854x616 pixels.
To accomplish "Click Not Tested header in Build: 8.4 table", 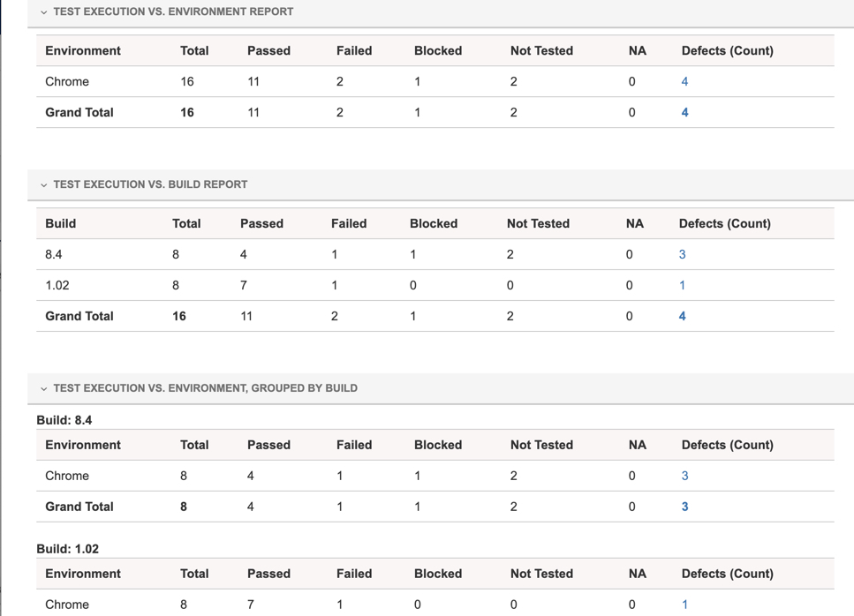I will point(541,446).
